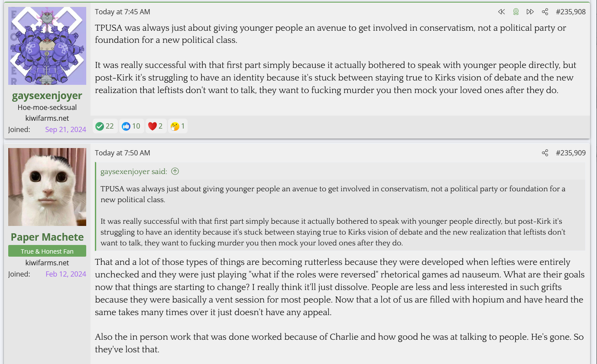
Task: Open gaysexenjoyer's profile from username
Action: [47, 95]
